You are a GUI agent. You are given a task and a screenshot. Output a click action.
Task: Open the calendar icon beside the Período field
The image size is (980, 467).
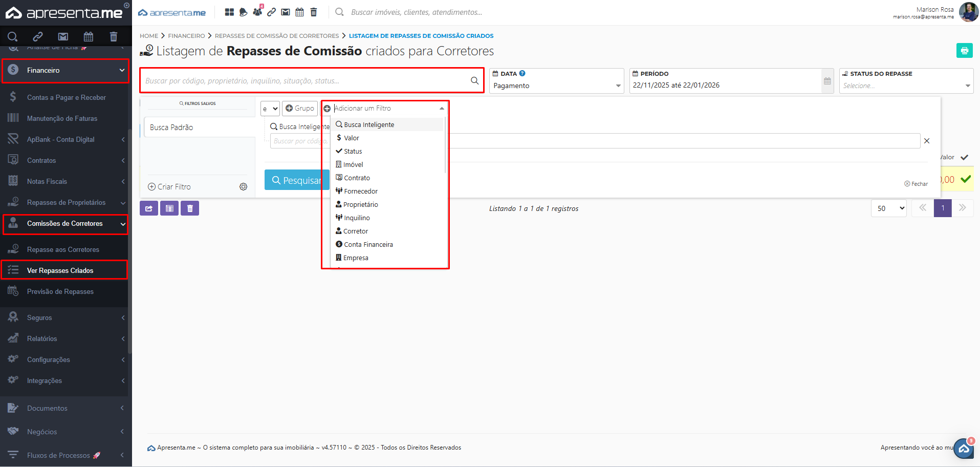pyautogui.click(x=827, y=81)
